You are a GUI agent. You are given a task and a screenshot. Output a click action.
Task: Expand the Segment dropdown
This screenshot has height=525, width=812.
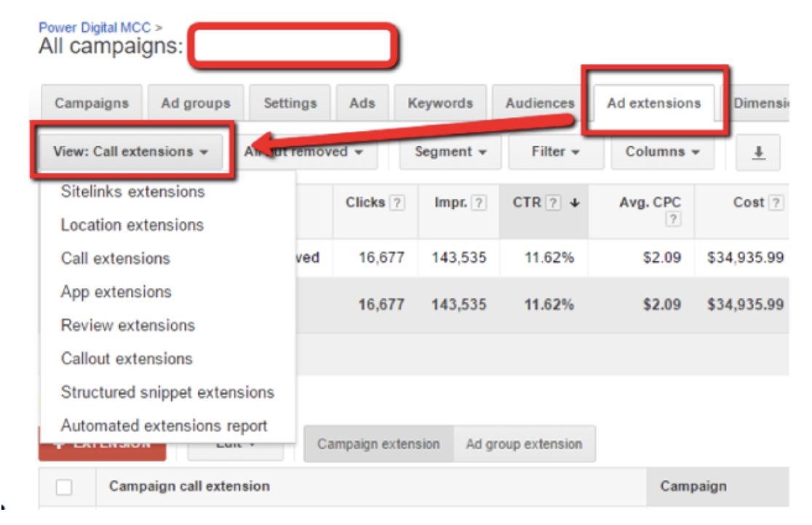(x=450, y=152)
